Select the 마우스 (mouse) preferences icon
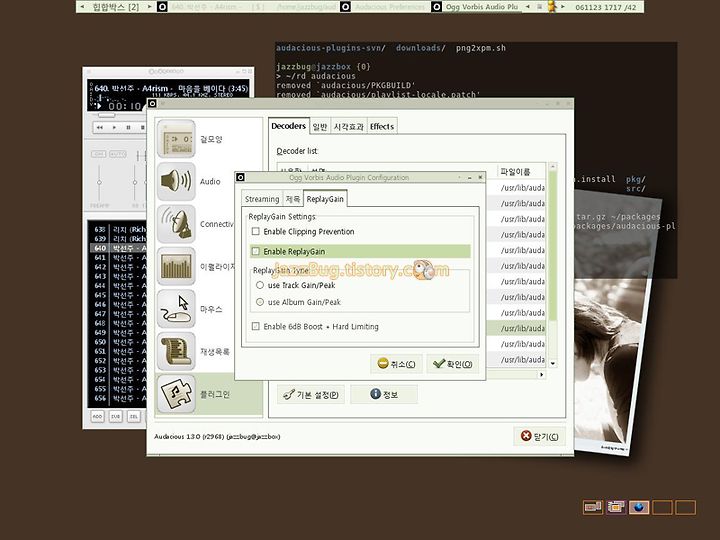720x540 pixels. (x=176, y=309)
